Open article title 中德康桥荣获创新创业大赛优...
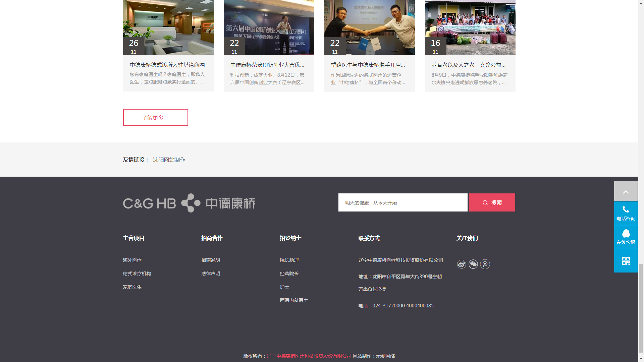The width and height of the screenshot is (644, 362). (267, 65)
